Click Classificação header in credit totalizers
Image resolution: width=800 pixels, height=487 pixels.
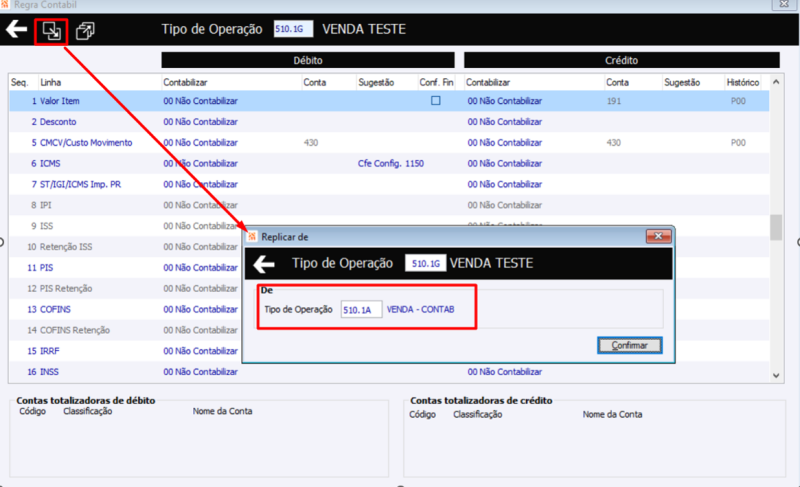click(478, 415)
